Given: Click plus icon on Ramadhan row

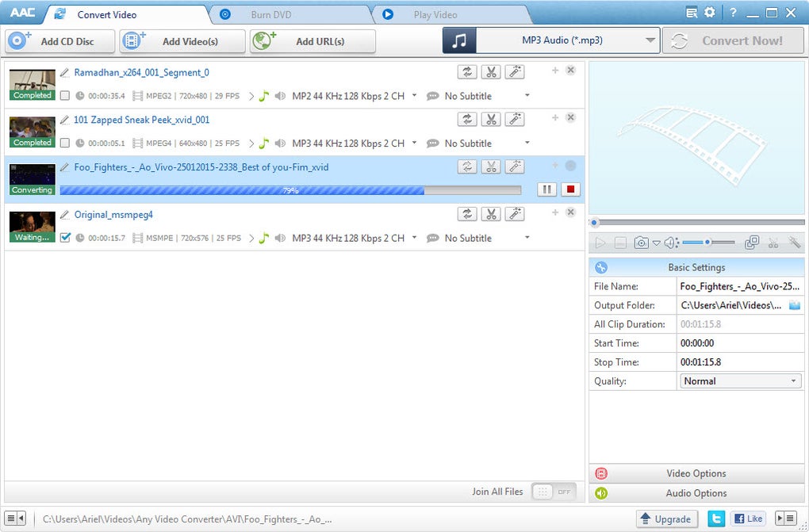Looking at the screenshot, I should pyautogui.click(x=555, y=71).
